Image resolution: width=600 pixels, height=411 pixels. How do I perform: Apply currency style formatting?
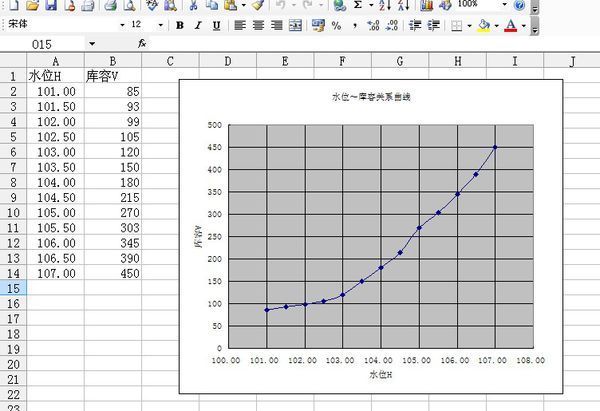[x=318, y=26]
